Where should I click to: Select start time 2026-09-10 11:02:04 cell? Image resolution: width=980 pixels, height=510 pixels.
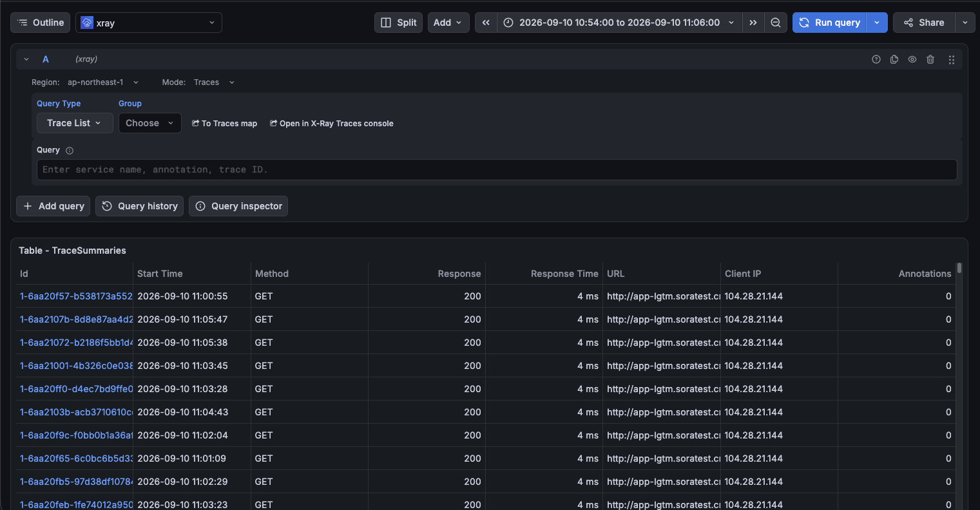192,435
